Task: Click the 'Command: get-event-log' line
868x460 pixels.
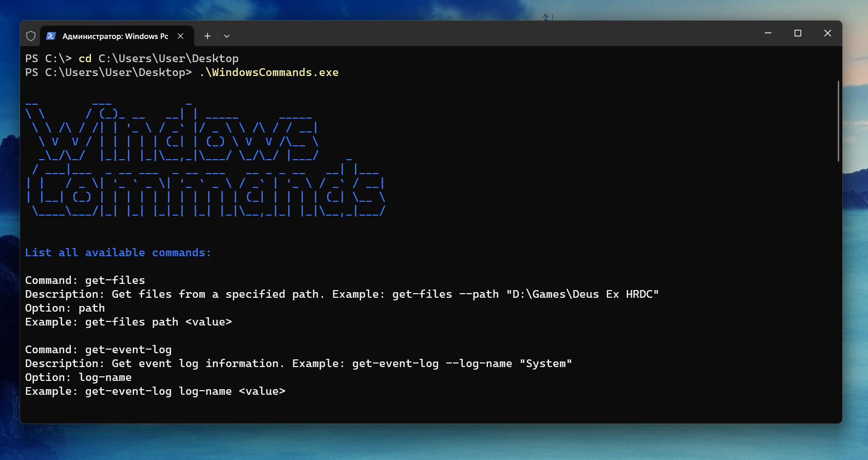Action: (99, 350)
